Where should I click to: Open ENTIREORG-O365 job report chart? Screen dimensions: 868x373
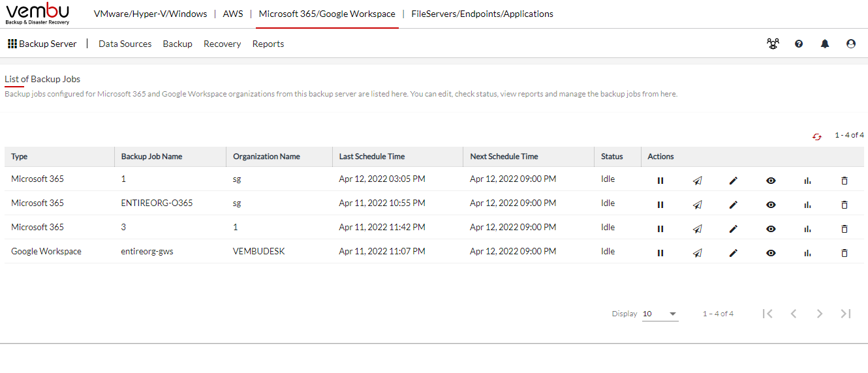coord(807,205)
